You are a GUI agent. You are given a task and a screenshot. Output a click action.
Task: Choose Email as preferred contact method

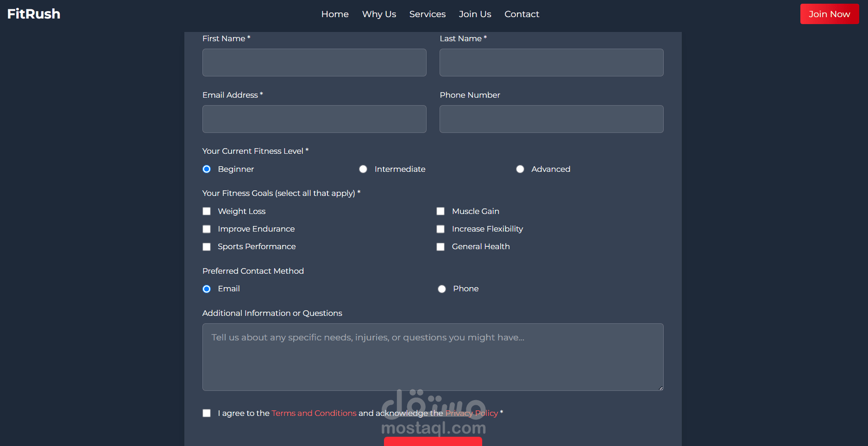click(x=207, y=289)
